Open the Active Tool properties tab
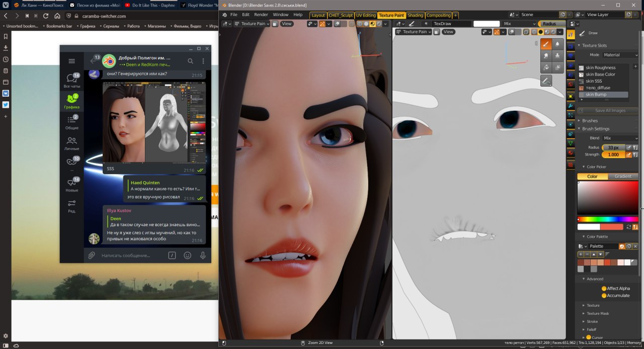The image size is (644, 349). click(571, 34)
